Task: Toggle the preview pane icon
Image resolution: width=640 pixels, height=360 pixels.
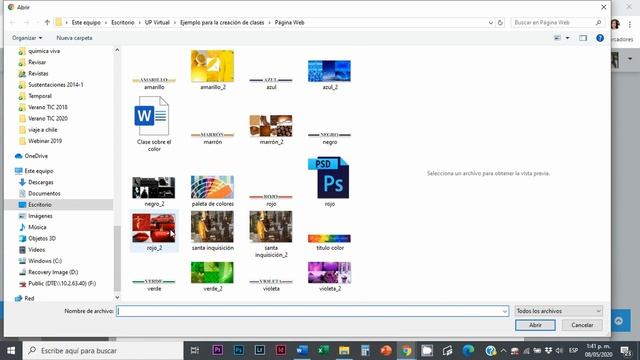Action: (x=583, y=38)
